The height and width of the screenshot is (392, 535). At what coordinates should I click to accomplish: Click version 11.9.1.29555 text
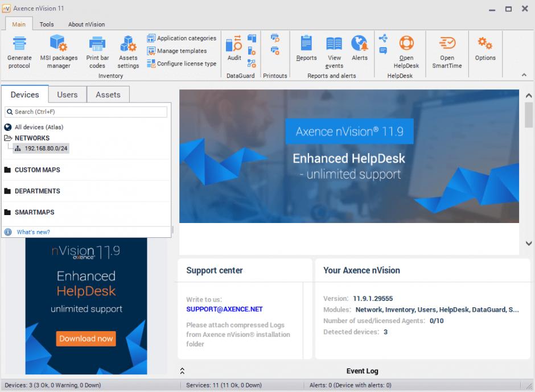coord(373,299)
